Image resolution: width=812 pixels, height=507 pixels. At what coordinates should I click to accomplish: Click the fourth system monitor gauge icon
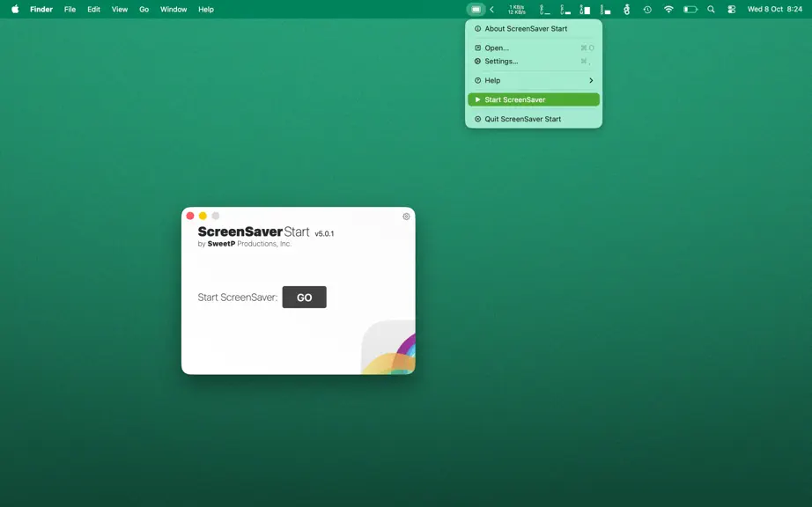tap(605, 10)
